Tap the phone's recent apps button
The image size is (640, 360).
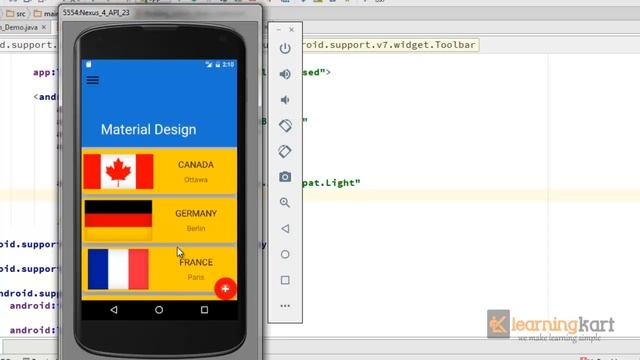tap(204, 310)
